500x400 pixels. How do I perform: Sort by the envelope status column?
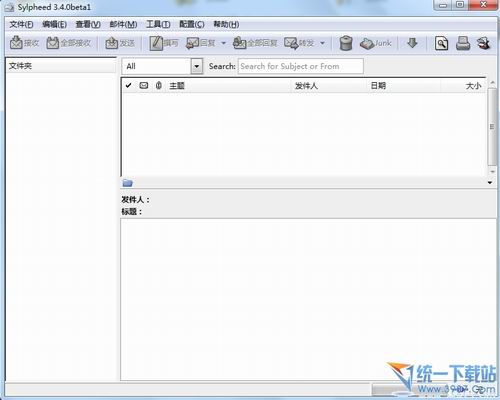tap(144, 86)
